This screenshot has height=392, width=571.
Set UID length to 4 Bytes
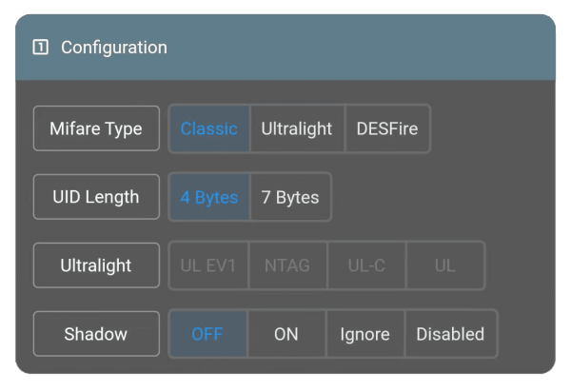point(209,198)
